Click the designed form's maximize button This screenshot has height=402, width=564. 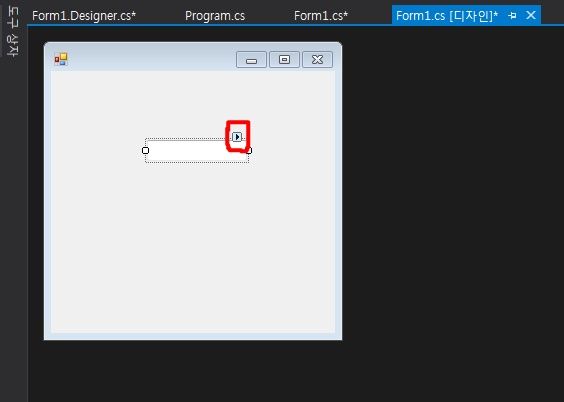pyautogui.click(x=285, y=60)
